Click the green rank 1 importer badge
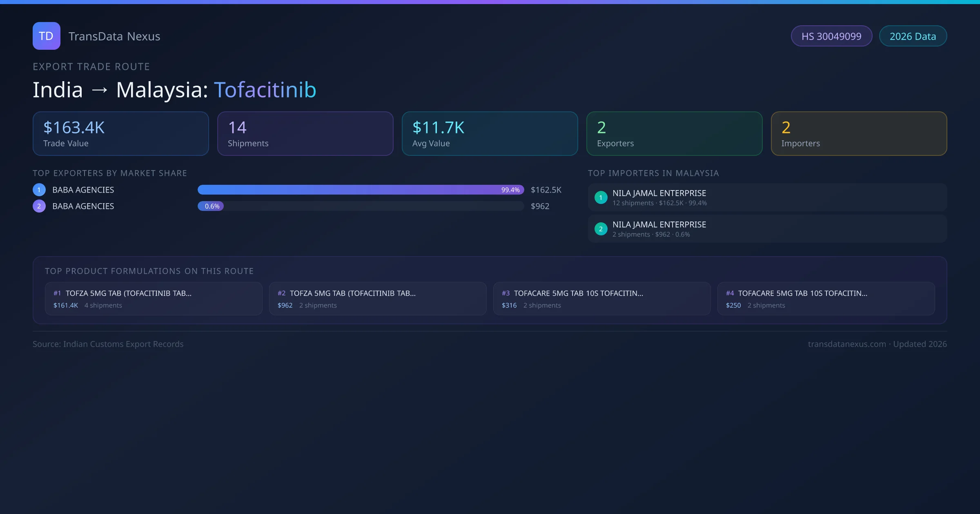The height and width of the screenshot is (514, 980). pos(601,197)
